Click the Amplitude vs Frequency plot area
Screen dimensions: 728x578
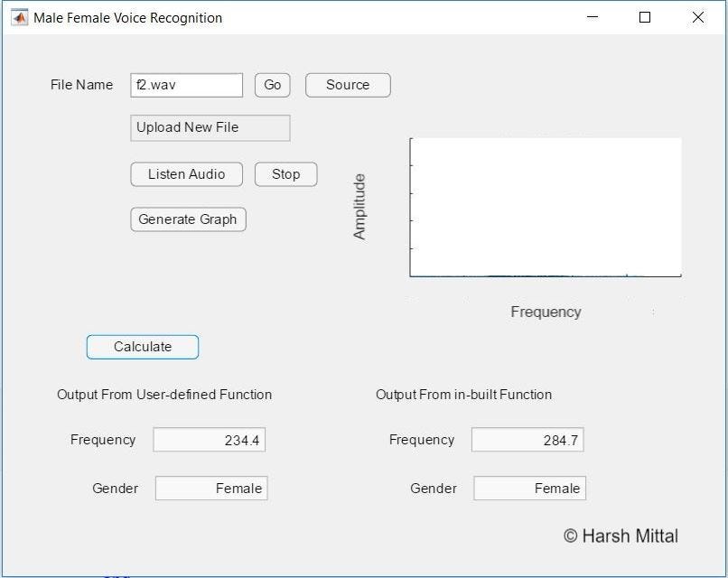pyautogui.click(x=546, y=207)
